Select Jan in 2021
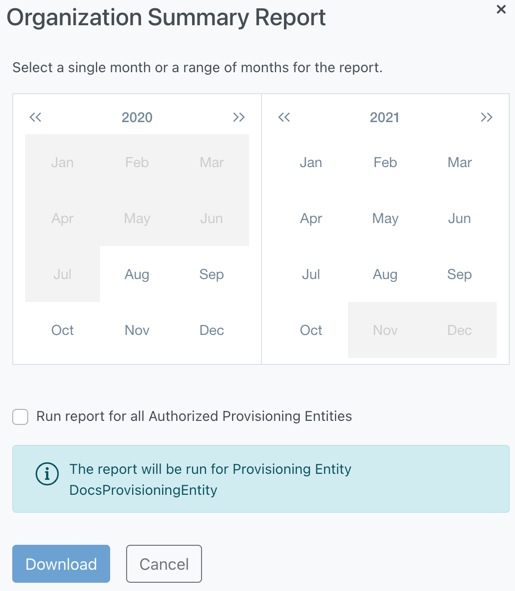The height and width of the screenshot is (591, 515). pyautogui.click(x=311, y=162)
